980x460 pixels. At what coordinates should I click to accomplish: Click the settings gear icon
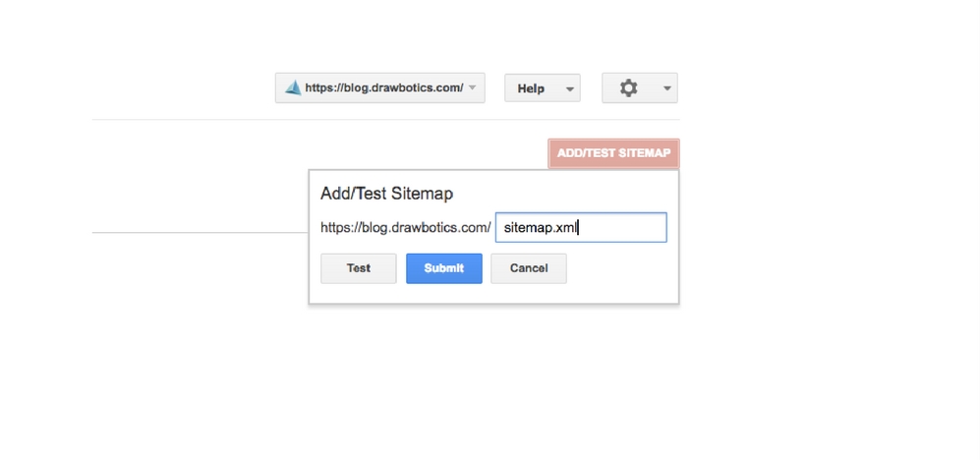click(628, 87)
